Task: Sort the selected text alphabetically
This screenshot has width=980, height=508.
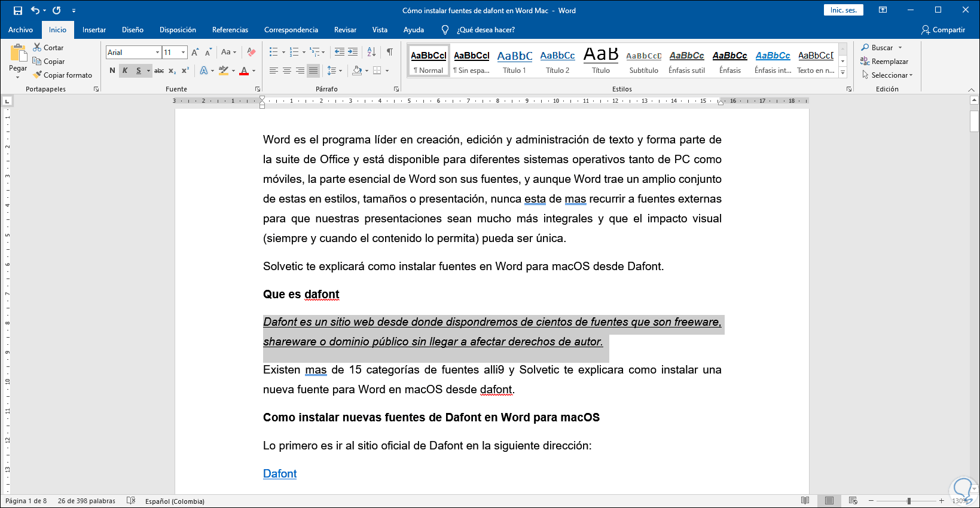Action: (371, 53)
